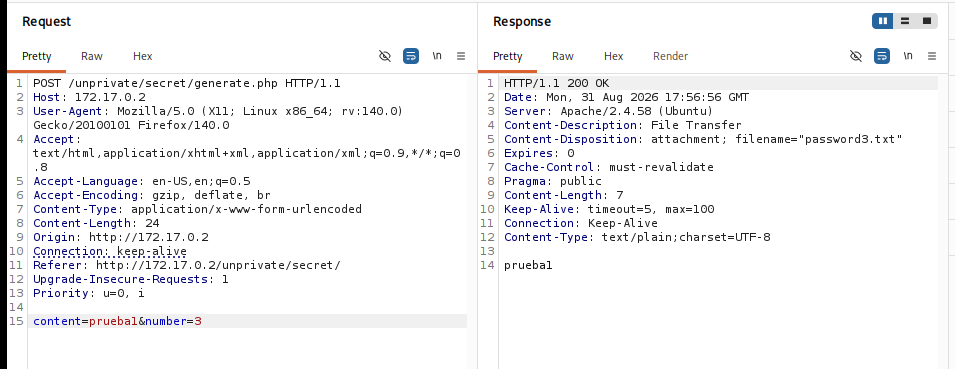Click the prueba1 response body text

[x=528, y=265]
